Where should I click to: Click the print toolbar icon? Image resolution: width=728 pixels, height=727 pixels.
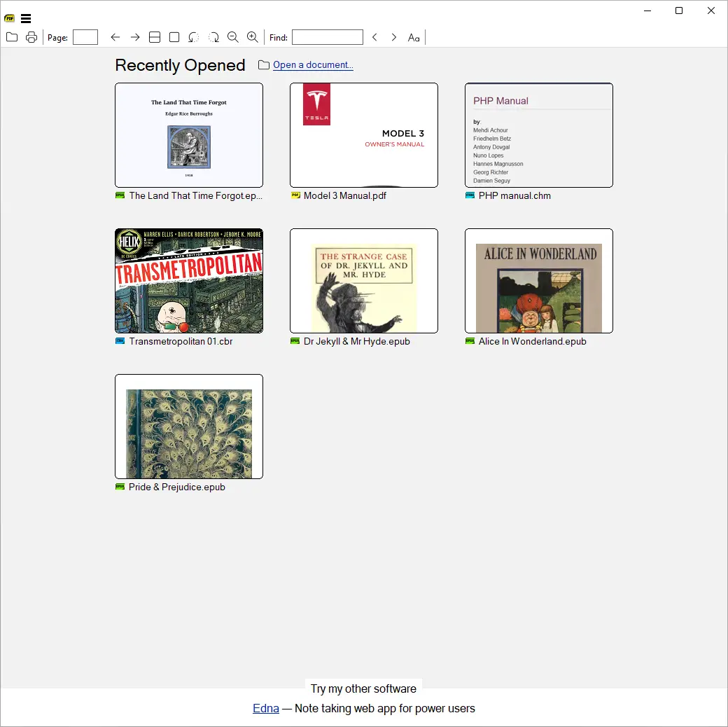click(x=31, y=37)
